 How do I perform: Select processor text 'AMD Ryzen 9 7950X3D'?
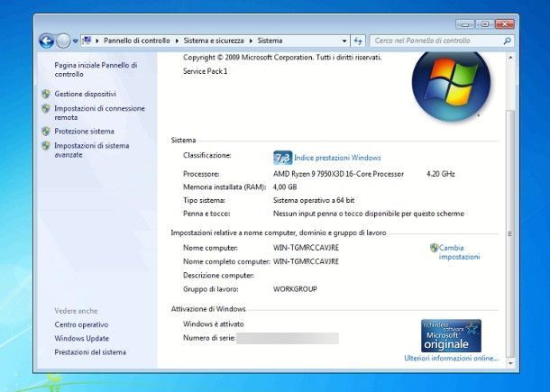[x=308, y=174]
